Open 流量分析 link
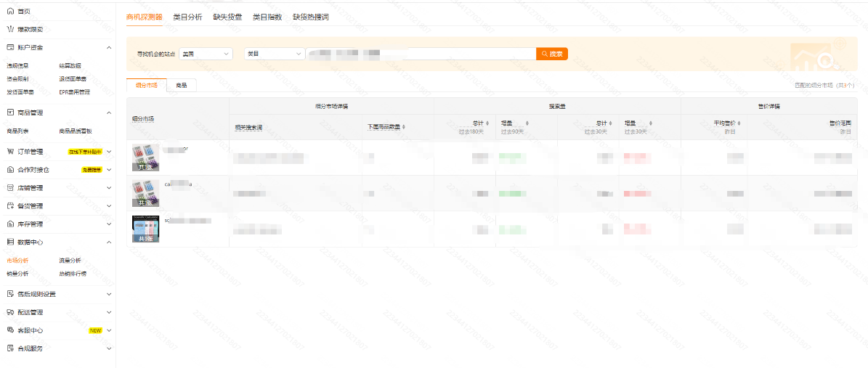Viewport: 868px width, 368px height. pos(70,260)
